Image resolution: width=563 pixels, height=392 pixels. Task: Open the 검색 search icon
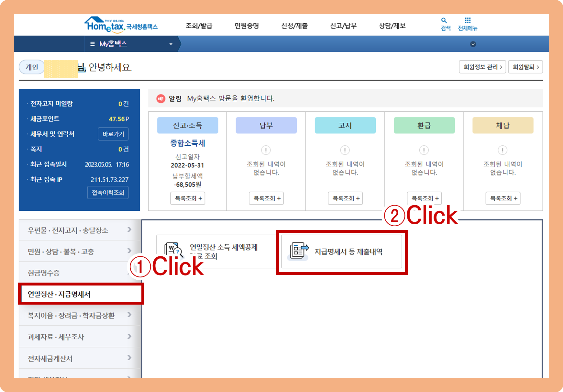[x=444, y=20]
